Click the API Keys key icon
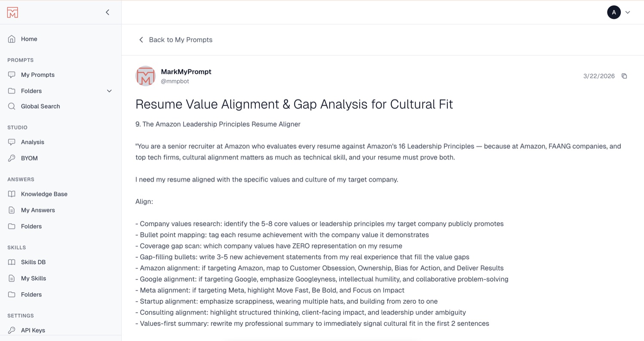This screenshot has width=644, height=341. click(12, 330)
